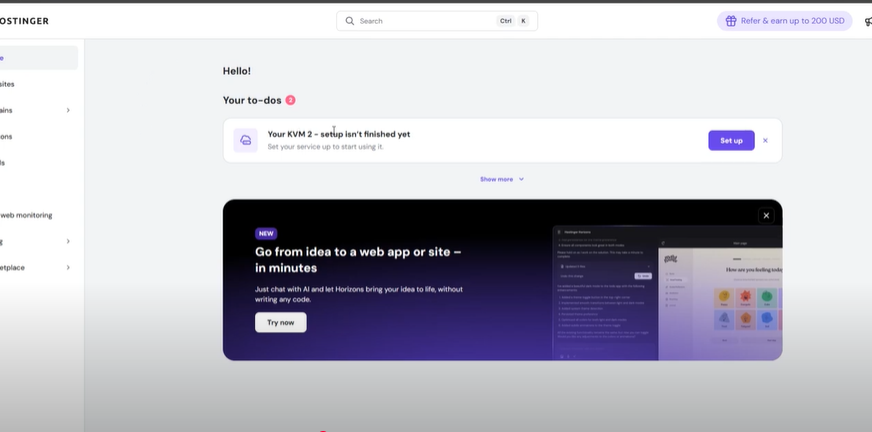Click the Set up button

click(731, 141)
